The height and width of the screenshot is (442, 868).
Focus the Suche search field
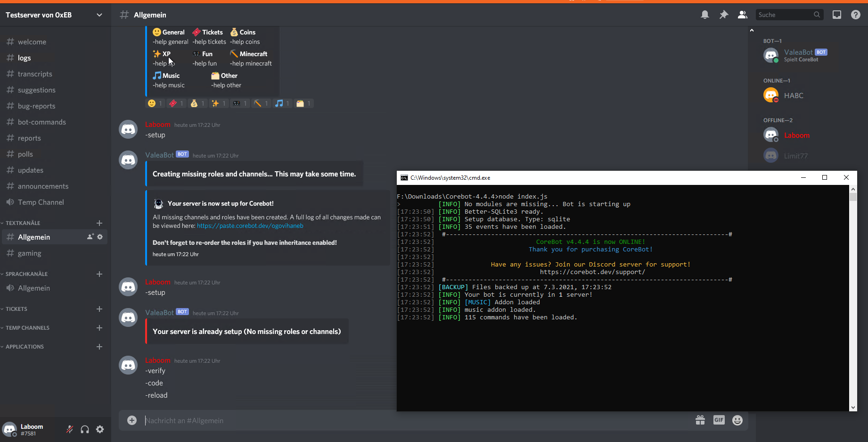pos(789,15)
